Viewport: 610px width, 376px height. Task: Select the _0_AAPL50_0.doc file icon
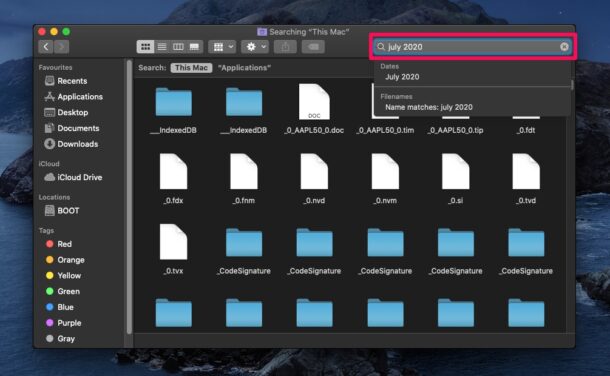pyautogui.click(x=314, y=102)
